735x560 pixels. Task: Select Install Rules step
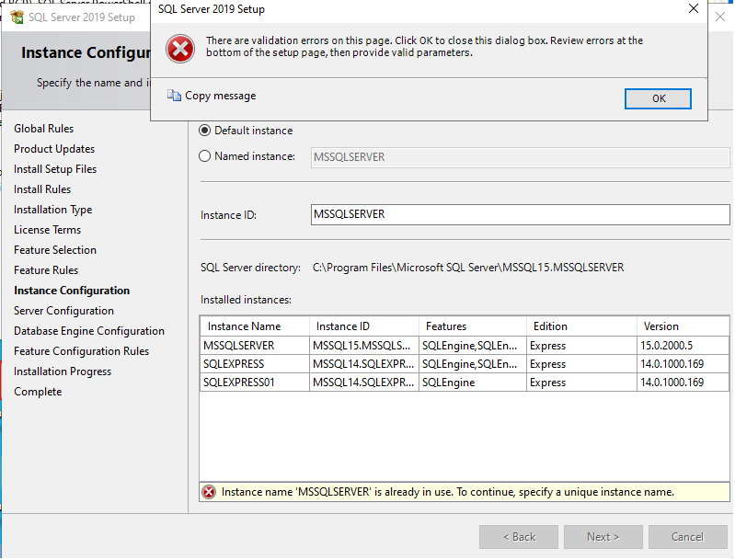coord(42,189)
